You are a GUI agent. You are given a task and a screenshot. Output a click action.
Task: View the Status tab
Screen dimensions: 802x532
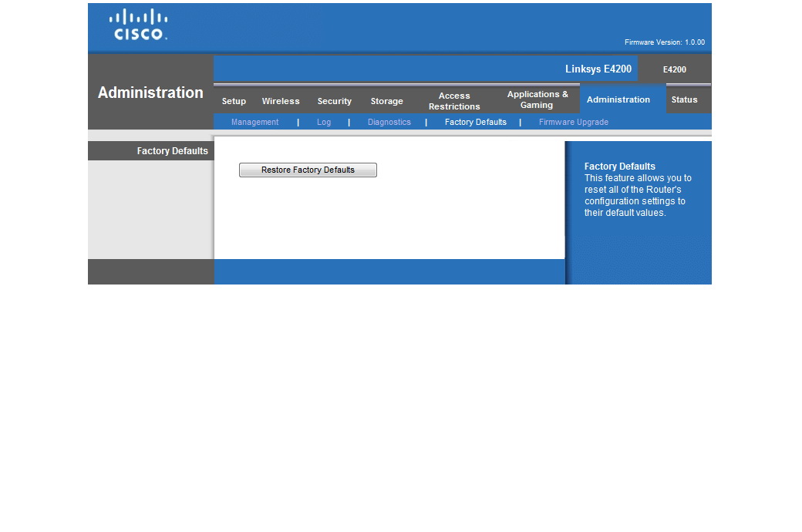684,99
